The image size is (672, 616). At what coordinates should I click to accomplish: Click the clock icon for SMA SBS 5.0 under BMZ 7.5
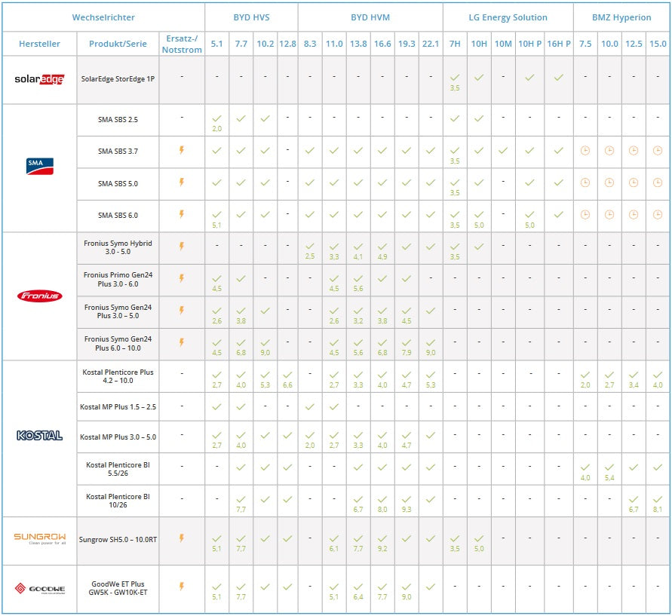[x=585, y=182]
